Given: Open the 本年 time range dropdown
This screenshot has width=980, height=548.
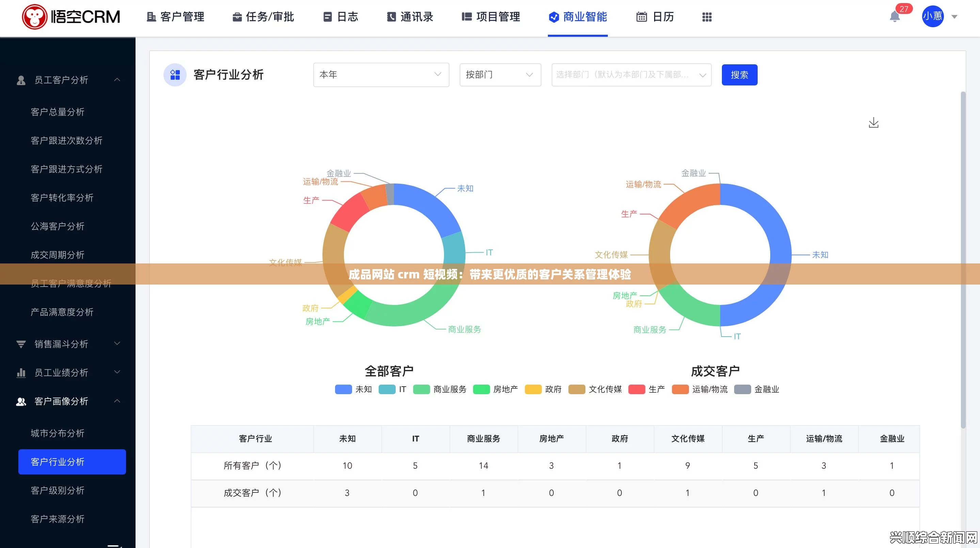Looking at the screenshot, I should click(x=381, y=75).
